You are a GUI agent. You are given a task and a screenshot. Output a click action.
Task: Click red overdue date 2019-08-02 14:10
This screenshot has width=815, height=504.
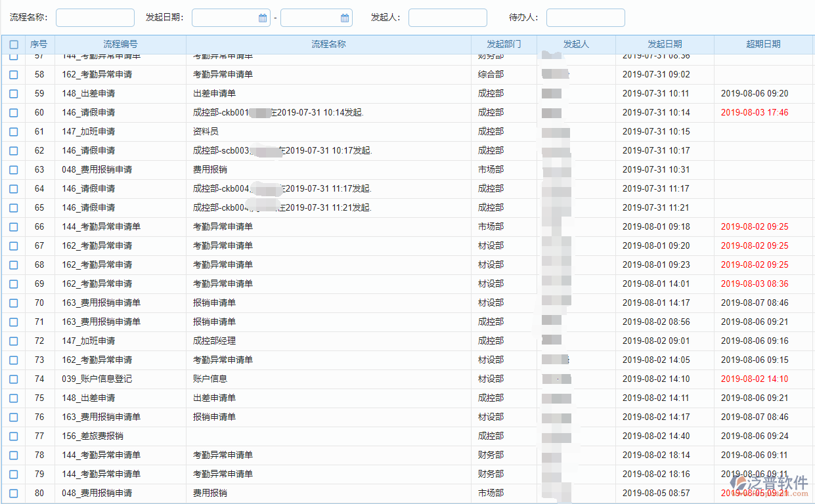click(755, 379)
